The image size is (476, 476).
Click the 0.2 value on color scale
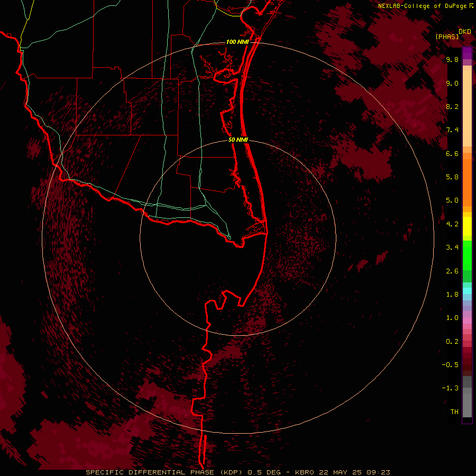click(452, 342)
